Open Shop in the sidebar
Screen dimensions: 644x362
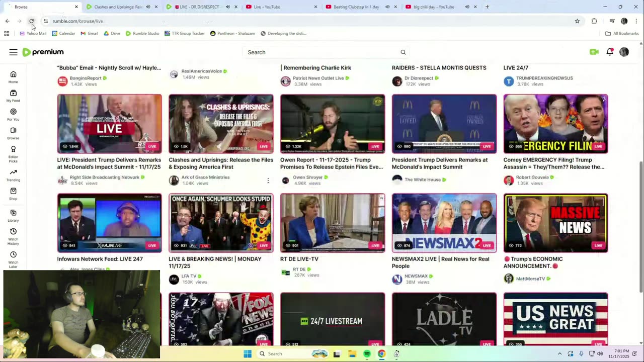point(13,194)
